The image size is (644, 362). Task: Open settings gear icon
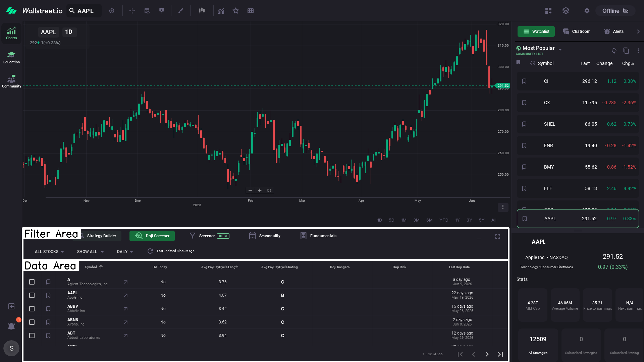tap(587, 11)
